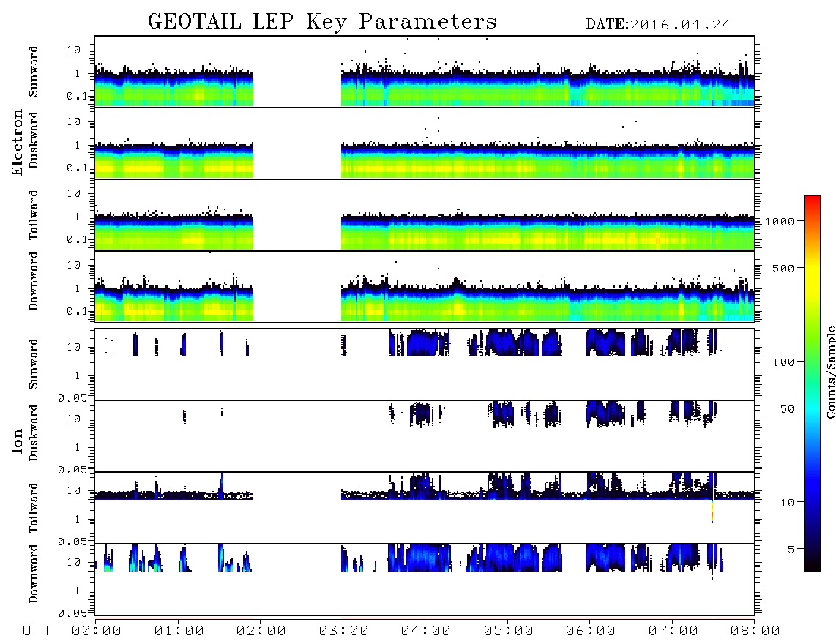836x644 pixels.
Task: Click the Ion Duskward panel label
Action: pyautogui.click(x=34, y=433)
